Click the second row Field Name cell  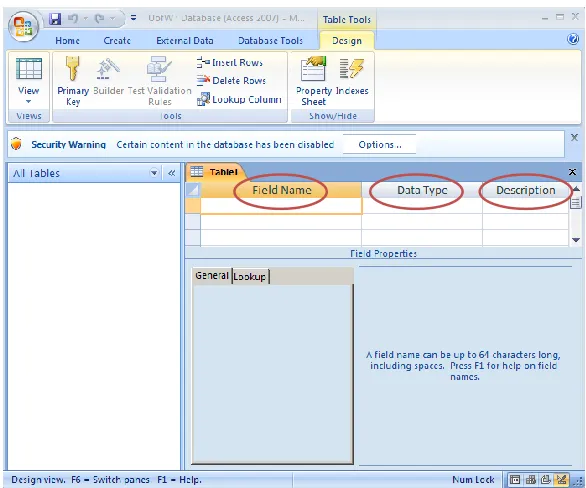(x=281, y=222)
